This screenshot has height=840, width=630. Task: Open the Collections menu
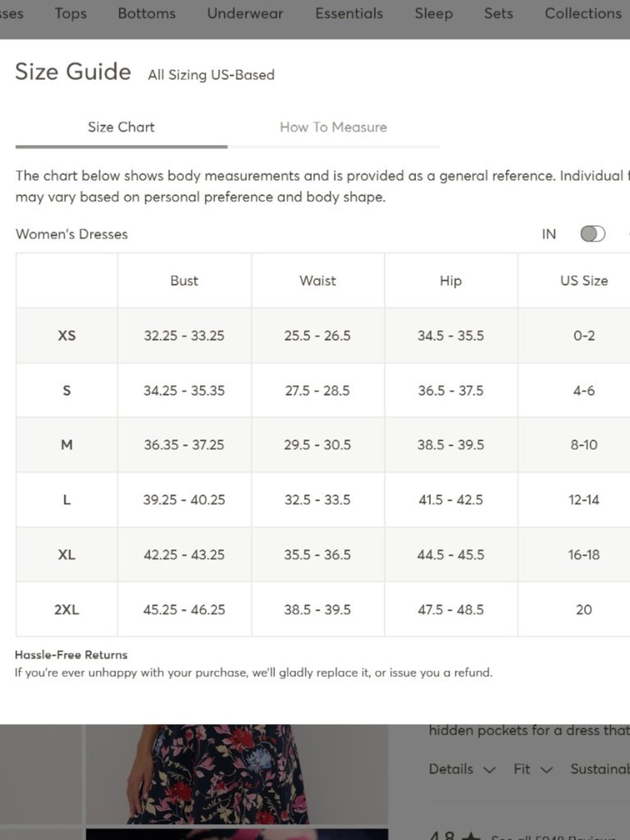[583, 13]
